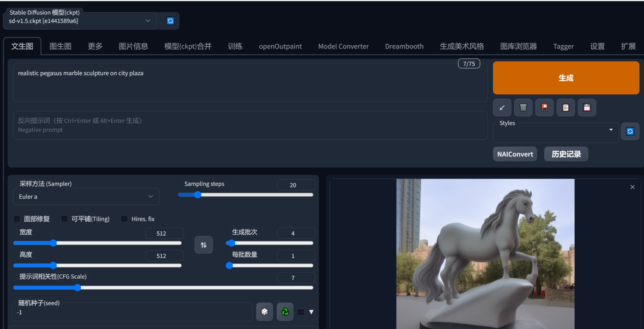Screen dimensions: 644x329
Task: Switch to the 图生图 tab
Action: (x=60, y=46)
